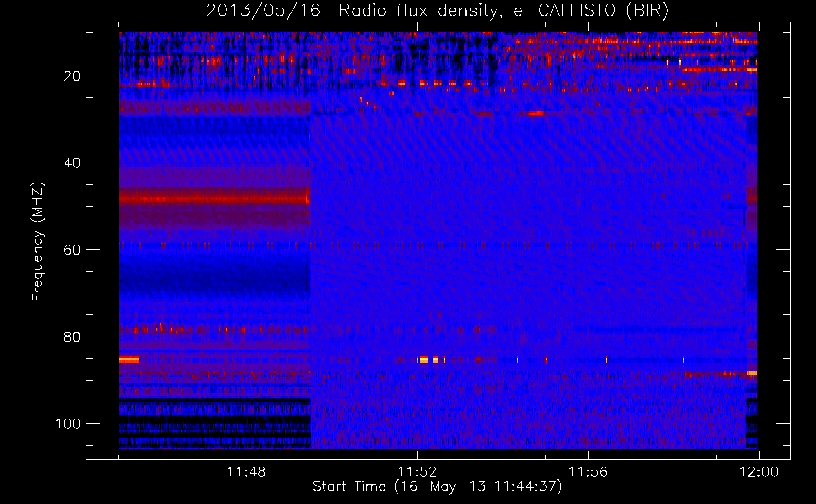Click the 80 frequency tick label

tap(72, 337)
